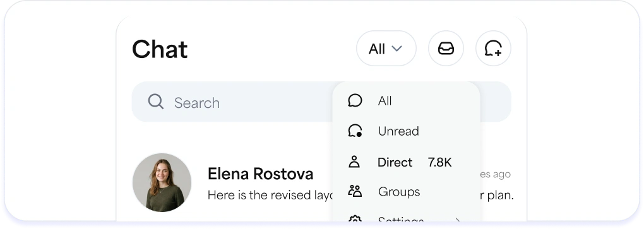644x229 pixels.
Task: Start a new chat with the plus bubble icon
Action: (493, 49)
